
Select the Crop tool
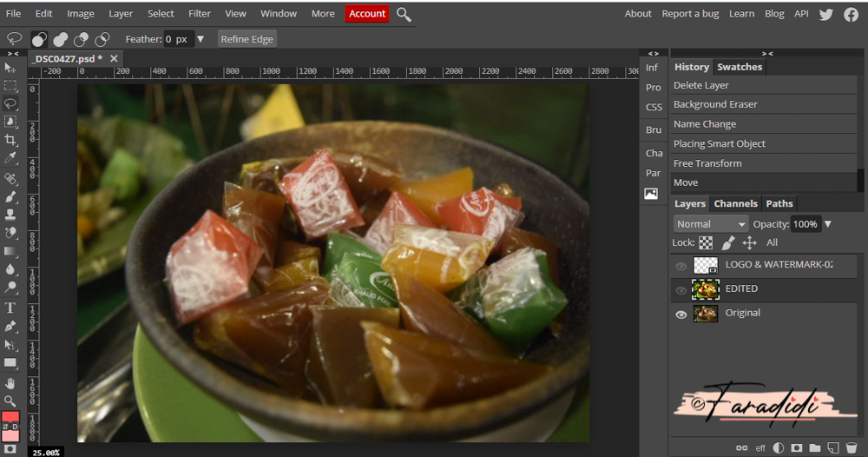[x=10, y=140]
